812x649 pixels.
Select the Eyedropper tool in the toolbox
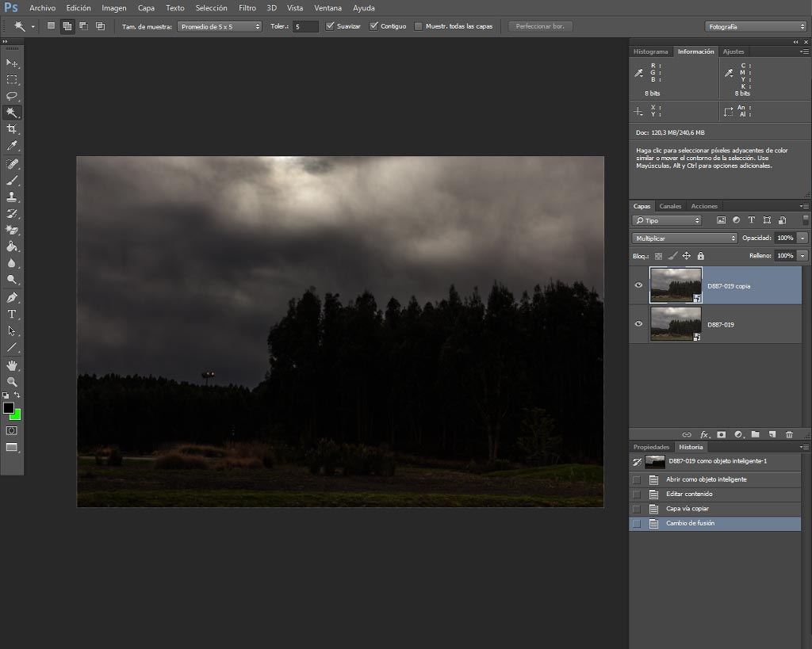[x=12, y=146]
